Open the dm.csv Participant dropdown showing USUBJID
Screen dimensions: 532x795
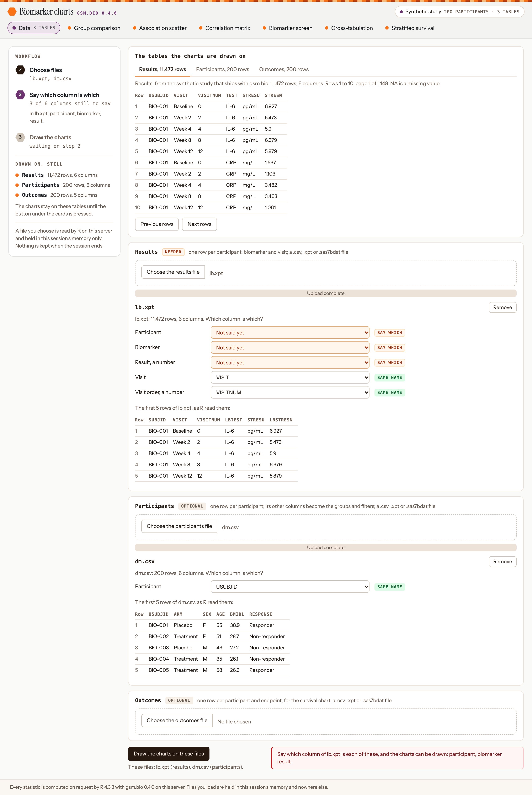coord(290,587)
